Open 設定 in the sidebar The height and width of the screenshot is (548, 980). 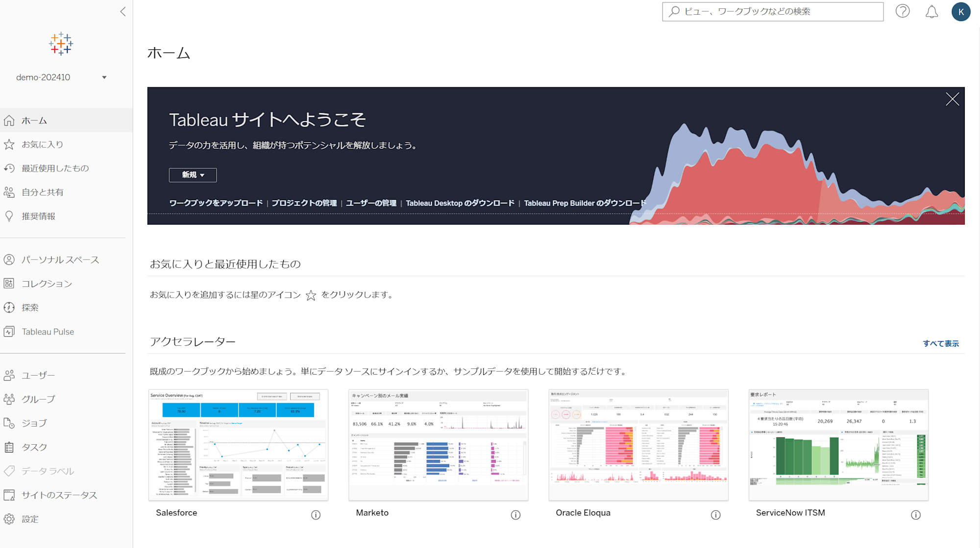pyautogui.click(x=30, y=519)
